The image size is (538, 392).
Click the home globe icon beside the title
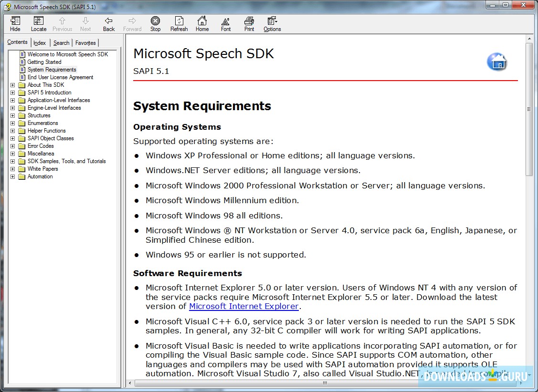[x=497, y=62]
